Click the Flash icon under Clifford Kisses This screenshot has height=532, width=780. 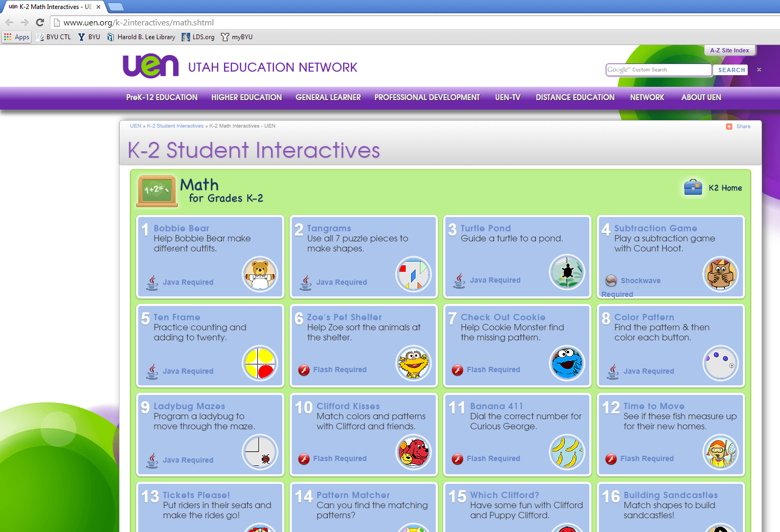(304, 459)
